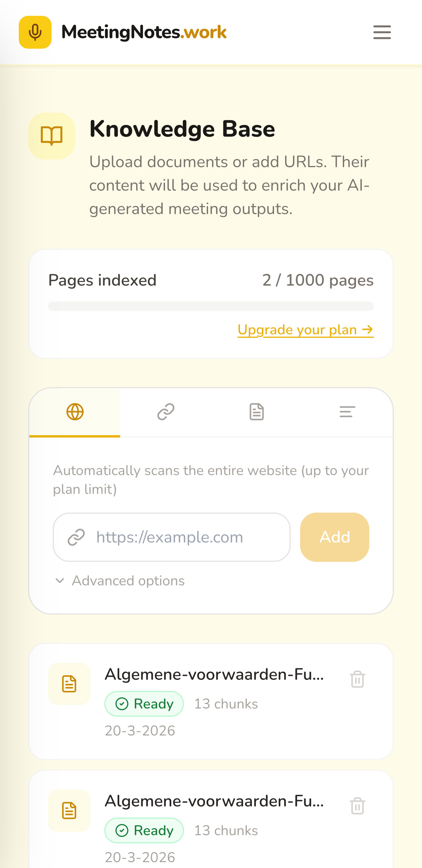This screenshot has width=422, height=868.
Task: Click the MeetingNotes microphone logo
Action: pyautogui.click(x=35, y=32)
